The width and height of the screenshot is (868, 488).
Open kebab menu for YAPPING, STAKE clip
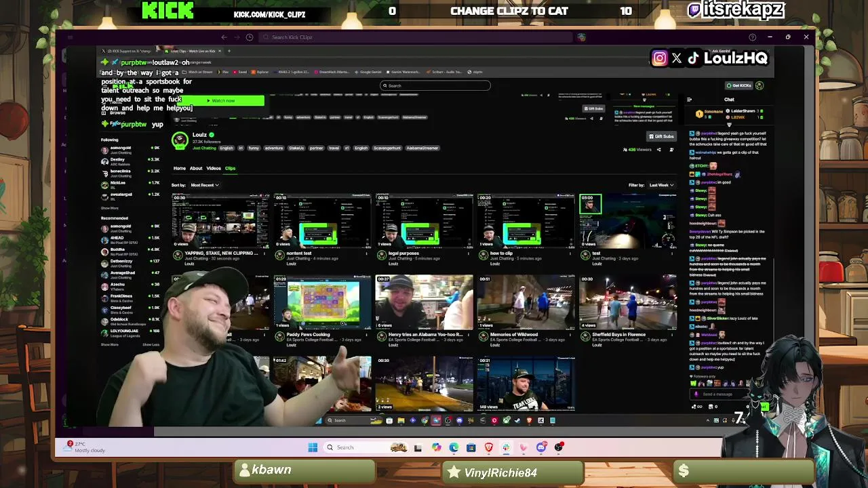pyautogui.click(x=265, y=253)
